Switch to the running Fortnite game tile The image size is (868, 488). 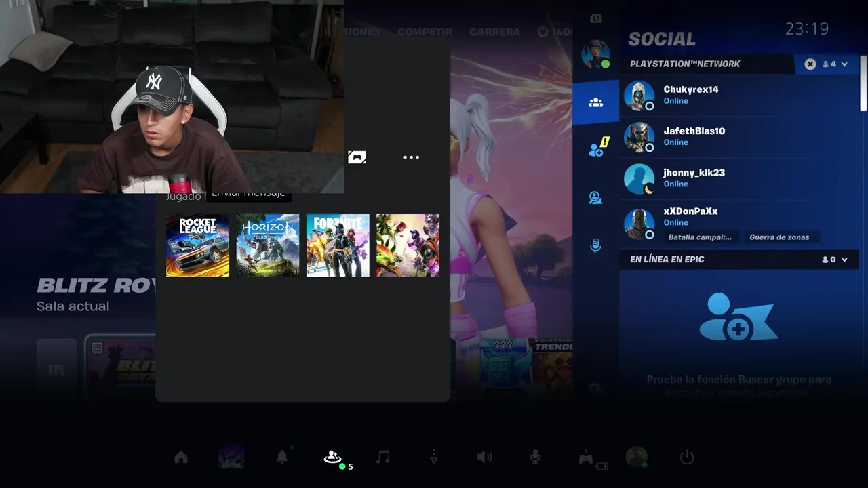pyautogui.click(x=231, y=457)
